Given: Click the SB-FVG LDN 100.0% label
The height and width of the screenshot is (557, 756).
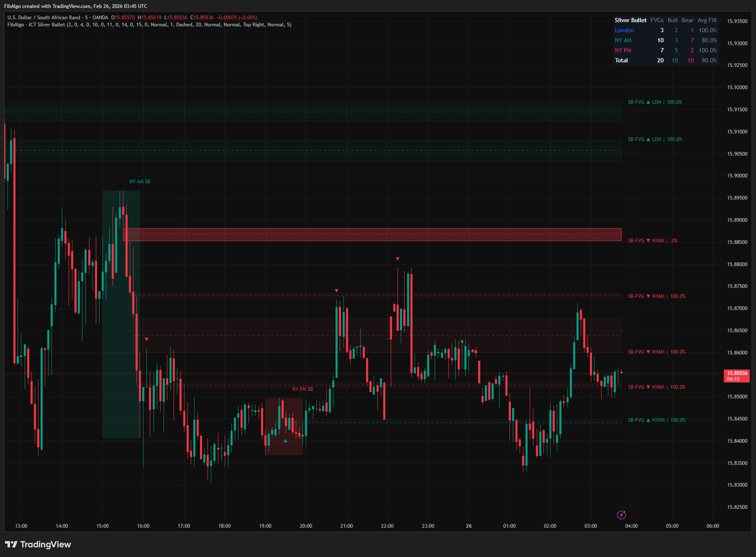Looking at the screenshot, I should pyautogui.click(x=655, y=102).
